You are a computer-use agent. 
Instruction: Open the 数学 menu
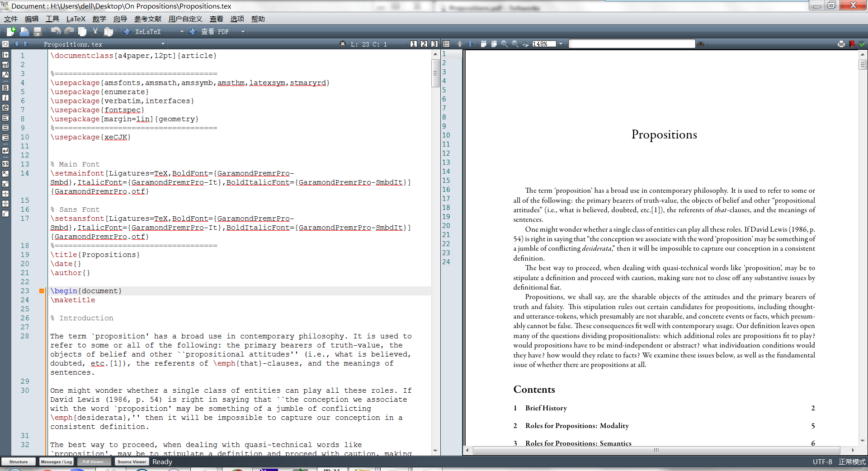99,19
